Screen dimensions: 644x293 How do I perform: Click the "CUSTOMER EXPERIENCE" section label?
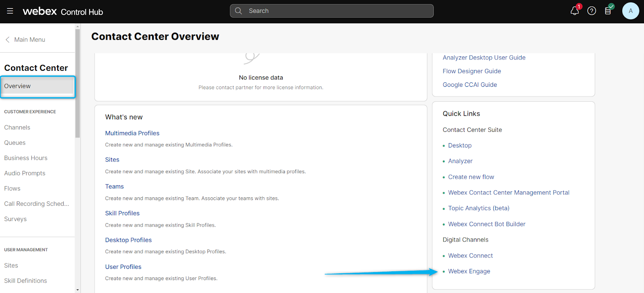pyautogui.click(x=30, y=112)
